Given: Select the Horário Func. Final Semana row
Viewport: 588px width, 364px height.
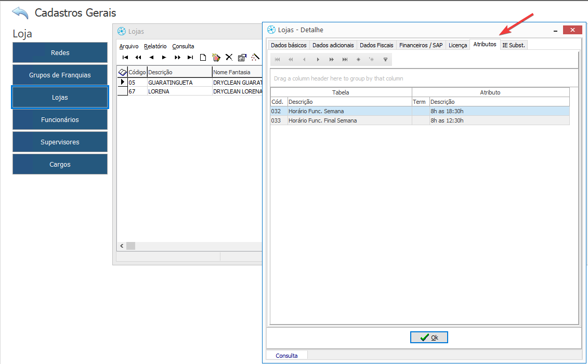Looking at the screenshot, I should 322,120.
